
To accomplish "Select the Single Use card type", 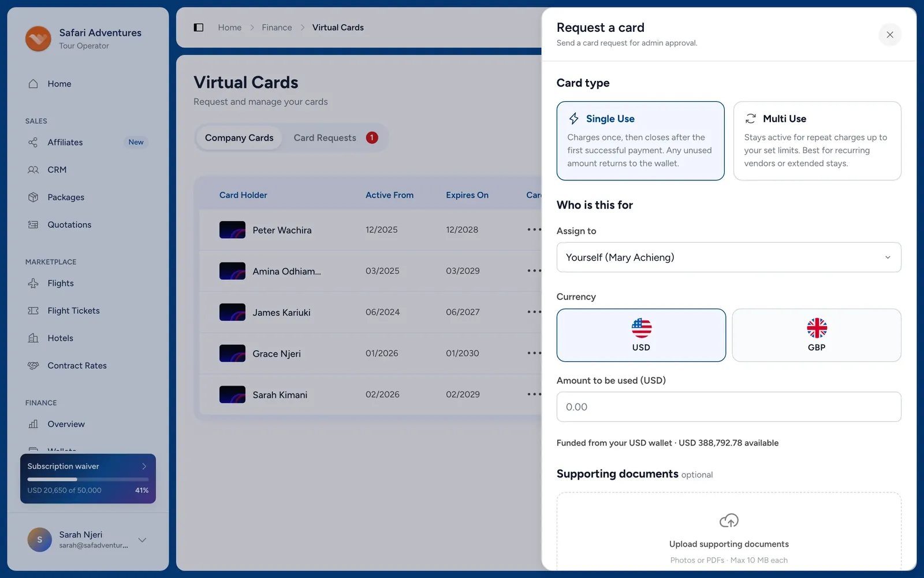I will 640,141.
